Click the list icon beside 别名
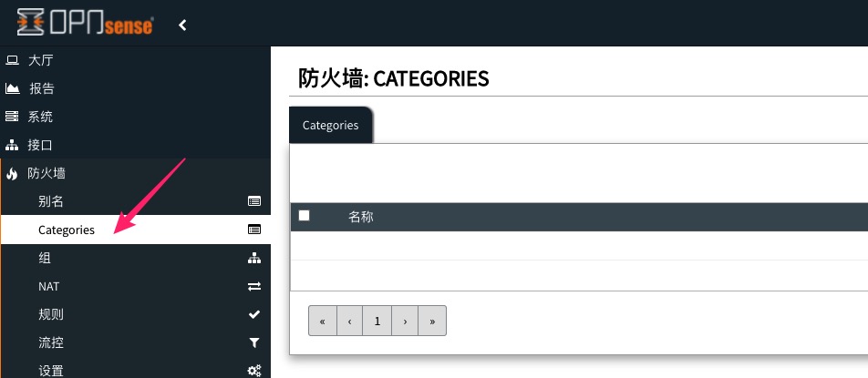Viewport: 868px width, 378px height. pos(254,201)
